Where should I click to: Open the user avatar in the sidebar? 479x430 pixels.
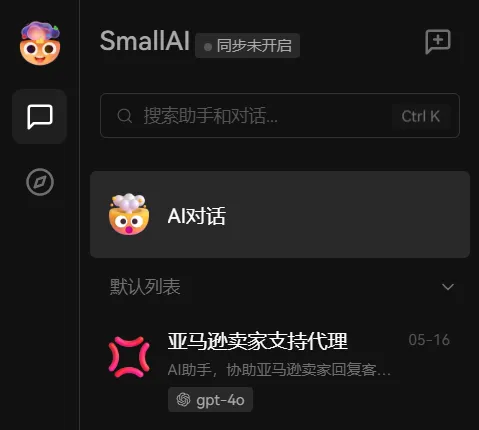(40, 43)
